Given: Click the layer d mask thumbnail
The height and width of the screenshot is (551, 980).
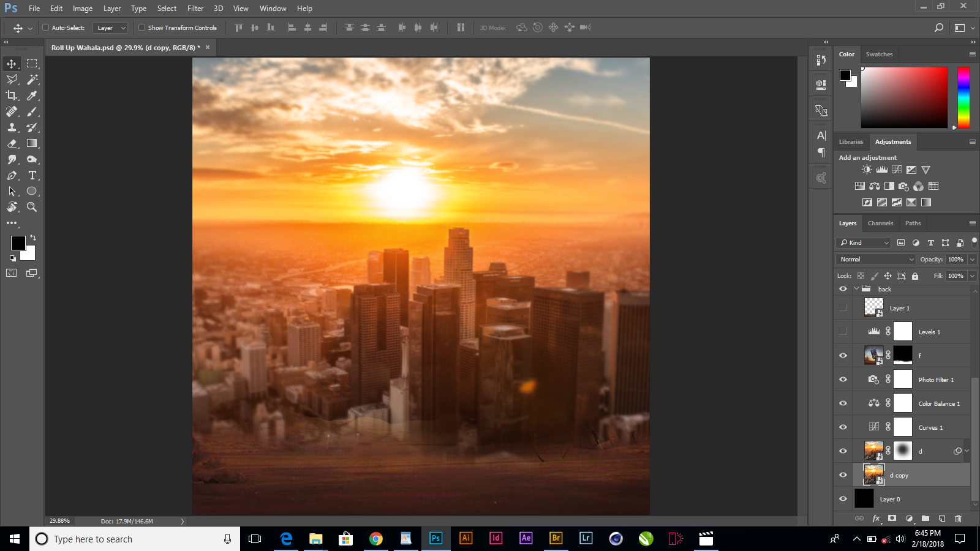Looking at the screenshot, I should [903, 451].
